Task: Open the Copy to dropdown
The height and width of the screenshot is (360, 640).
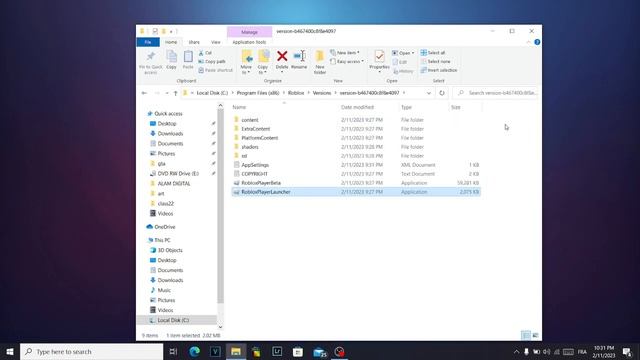Action: pyautogui.click(x=263, y=62)
